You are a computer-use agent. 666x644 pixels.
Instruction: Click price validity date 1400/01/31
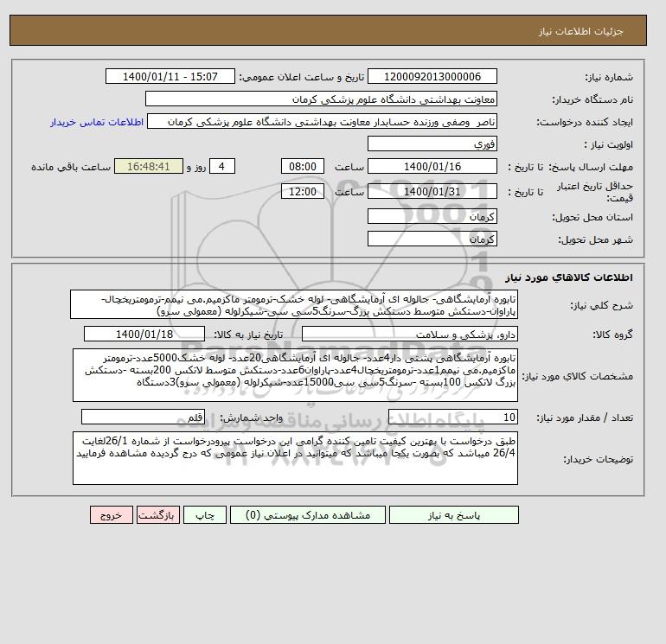432,191
